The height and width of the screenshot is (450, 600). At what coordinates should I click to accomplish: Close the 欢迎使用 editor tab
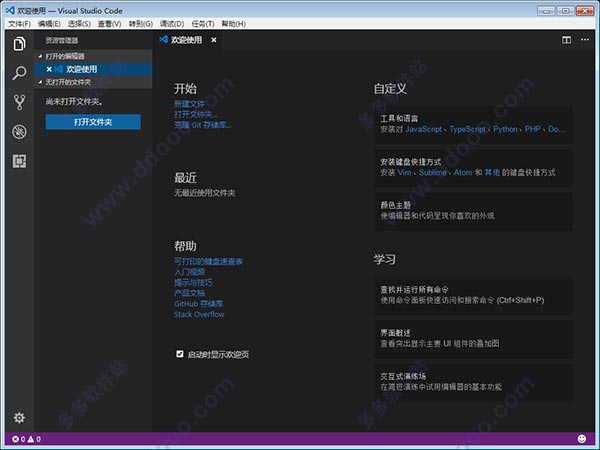[x=214, y=40]
